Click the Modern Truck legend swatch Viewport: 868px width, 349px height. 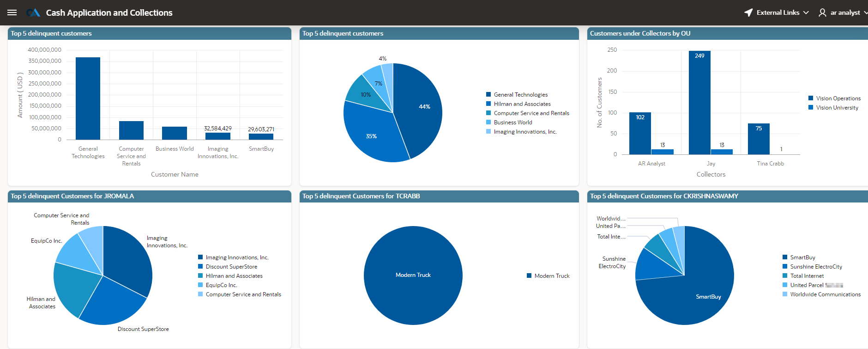529,276
